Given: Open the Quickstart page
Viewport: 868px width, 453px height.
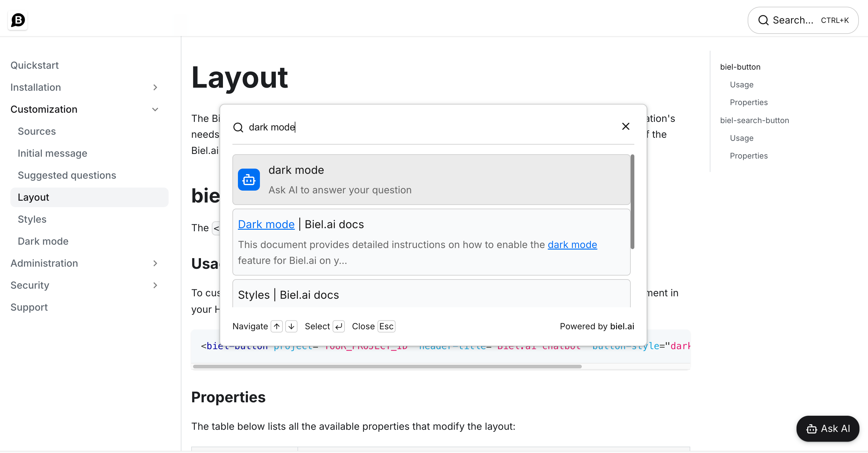Looking at the screenshot, I should (35, 65).
